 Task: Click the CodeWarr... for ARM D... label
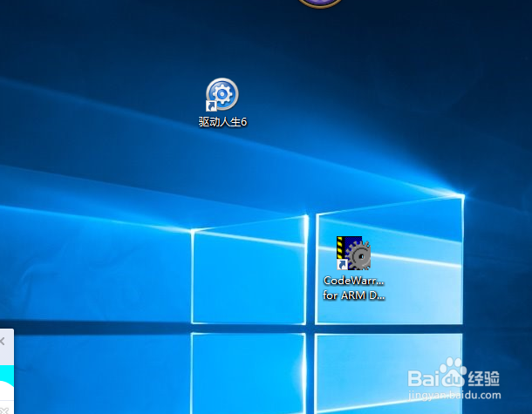pos(353,288)
